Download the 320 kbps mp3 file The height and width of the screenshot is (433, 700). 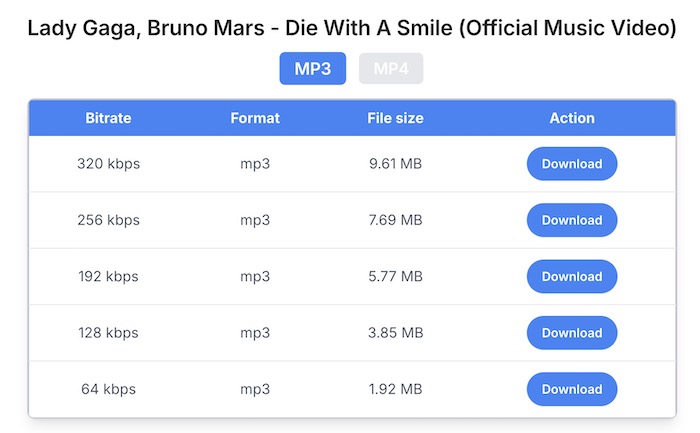pos(572,164)
